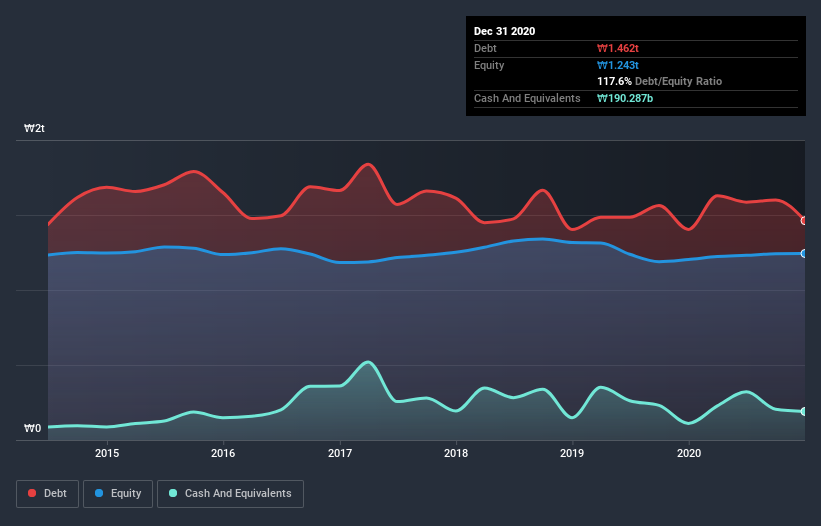Viewport: 821px width, 526px height.
Task: Click the 2020 axis label
Action: point(689,453)
